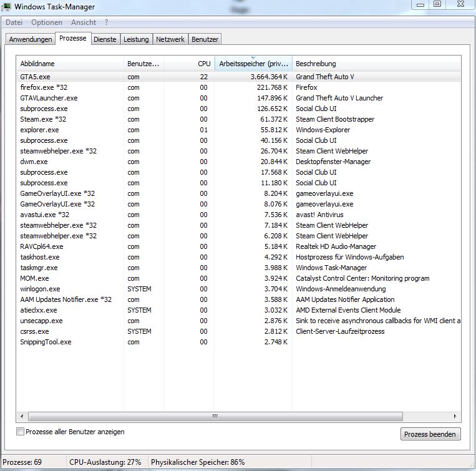Viewport: 476px width, 471px height.
Task: Select GTAVLauncher.exe in the list
Action: coord(238,98)
